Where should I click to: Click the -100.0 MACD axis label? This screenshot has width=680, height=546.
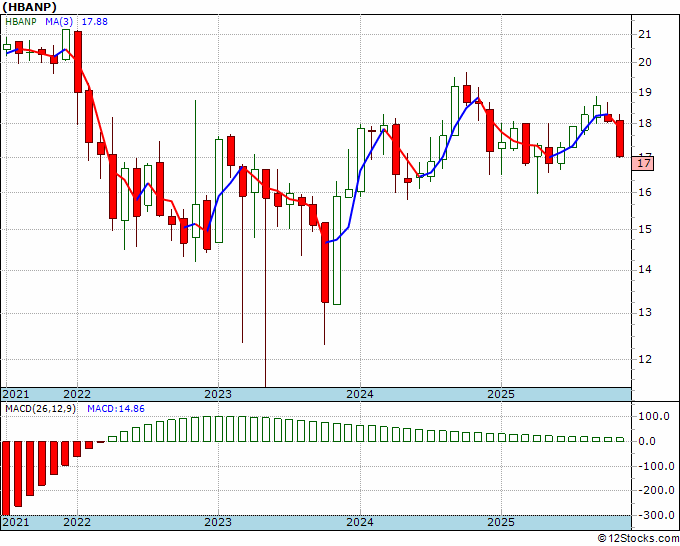[655, 467]
